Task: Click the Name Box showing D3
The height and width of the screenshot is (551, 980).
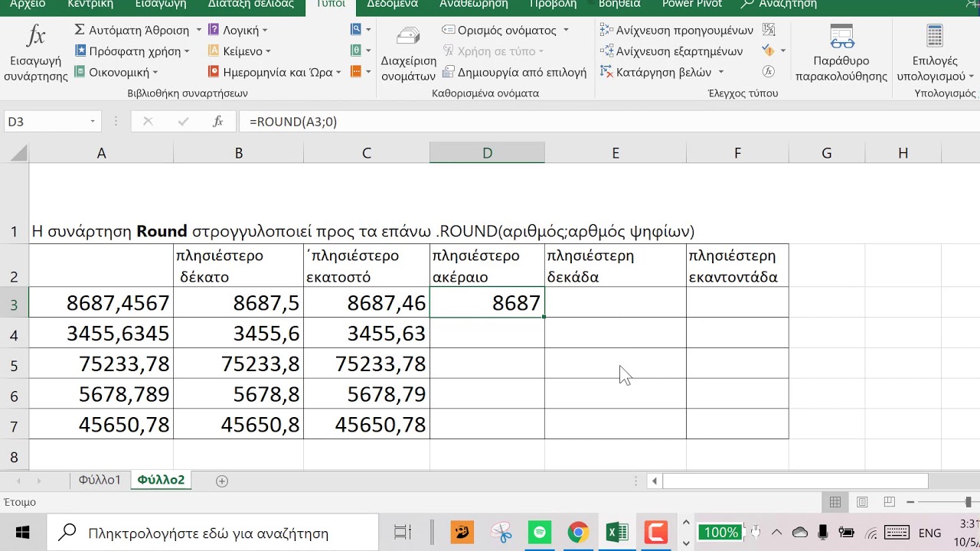Action: [46, 122]
